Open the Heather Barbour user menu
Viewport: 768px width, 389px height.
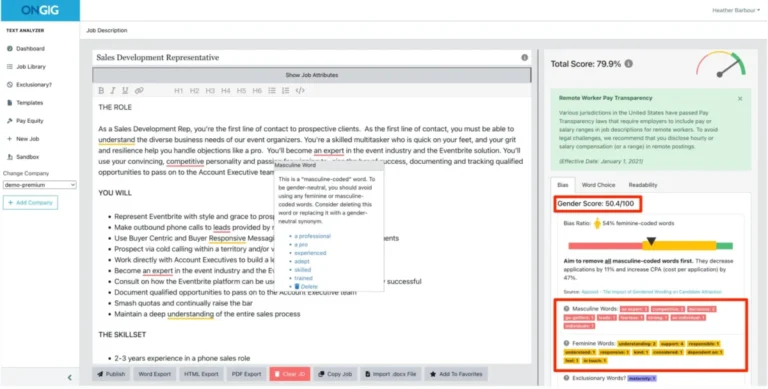tap(736, 10)
